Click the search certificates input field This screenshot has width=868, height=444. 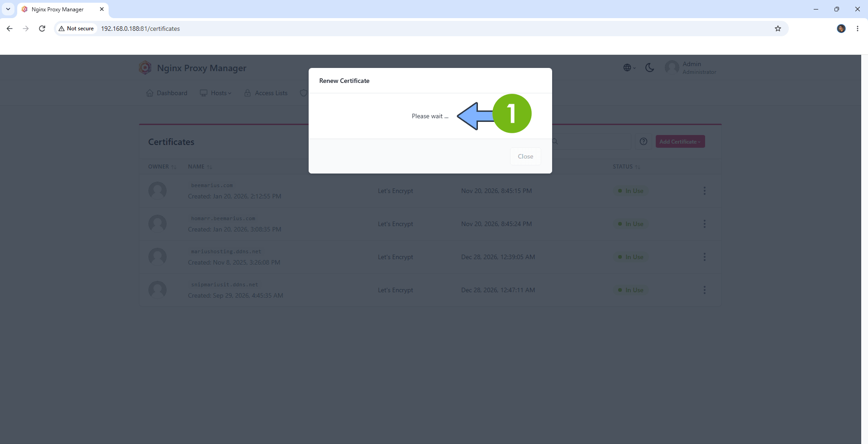point(591,141)
